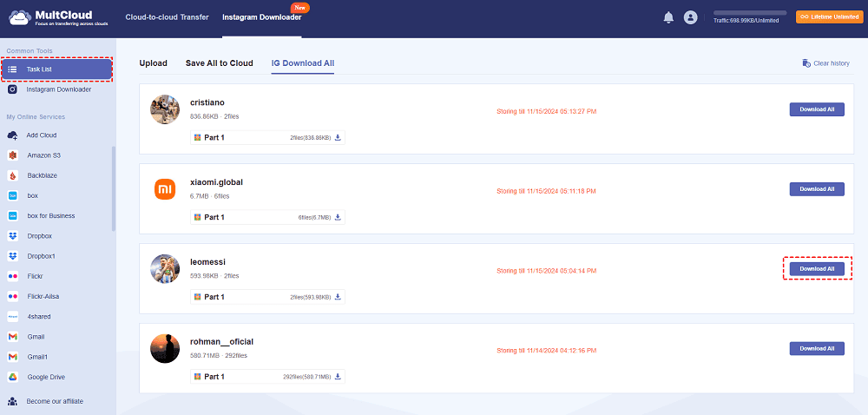This screenshot has width=868, height=415.
Task: Click download arrow for rohman__oficial Part 1
Action: [x=338, y=377]
